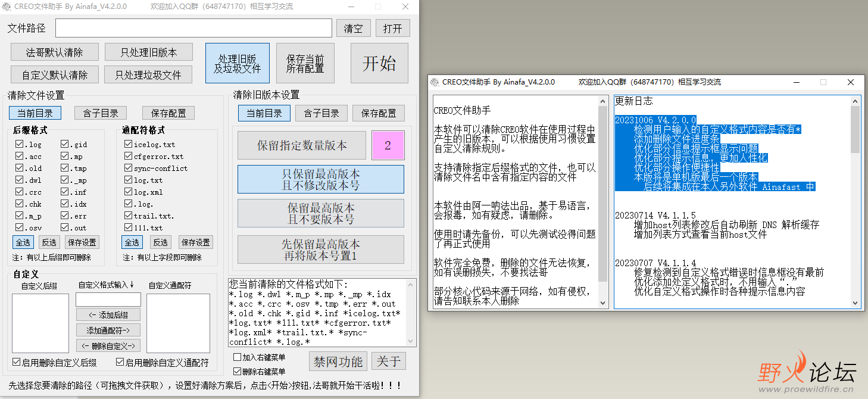This screenshot has width=868, height=399.
Task: Click 保存设置 under suffix formats
Action: (x=82, y=242)
